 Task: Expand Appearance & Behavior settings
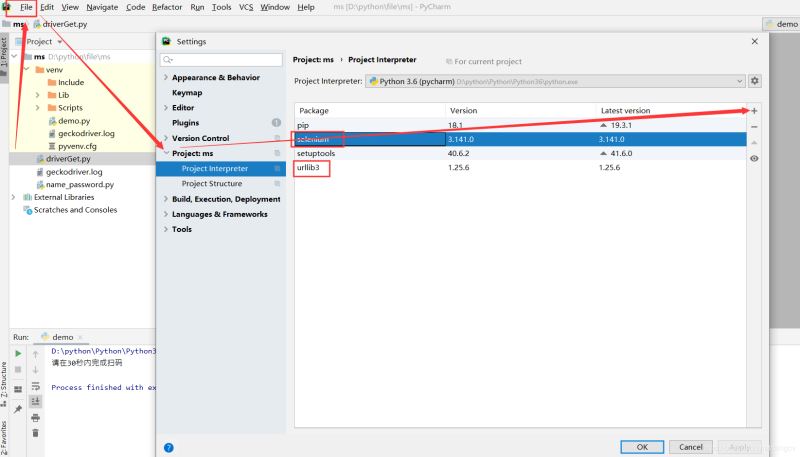click(166, 78)
